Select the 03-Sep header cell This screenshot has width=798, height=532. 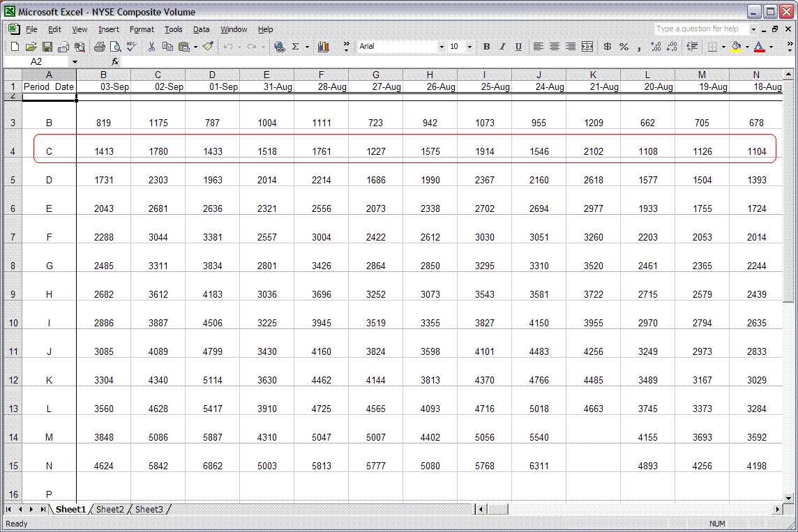[x=103, y=86]
